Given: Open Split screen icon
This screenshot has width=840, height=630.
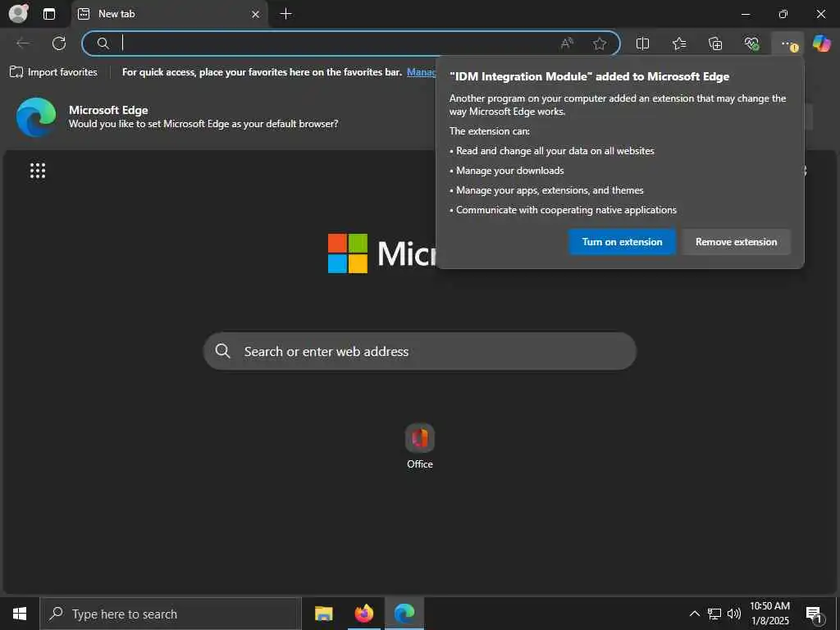Looking at the screenshot, I should [x=642, y=43].
